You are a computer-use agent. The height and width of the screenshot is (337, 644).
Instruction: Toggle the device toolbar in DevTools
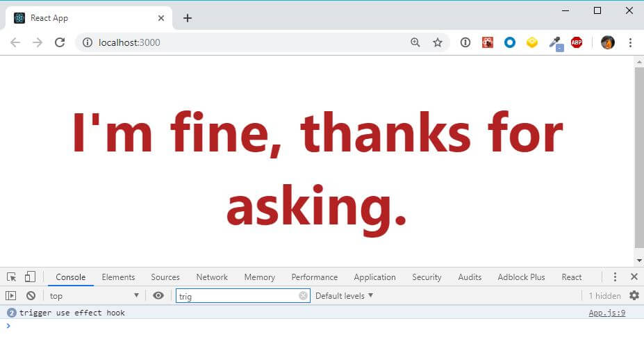pyautogui.click(x=30, y=277)
